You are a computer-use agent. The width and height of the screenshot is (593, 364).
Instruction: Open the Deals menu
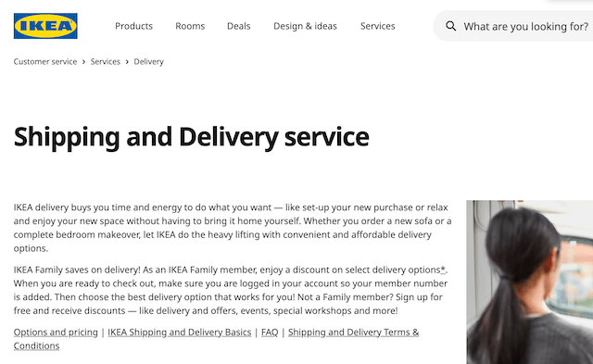239,26
